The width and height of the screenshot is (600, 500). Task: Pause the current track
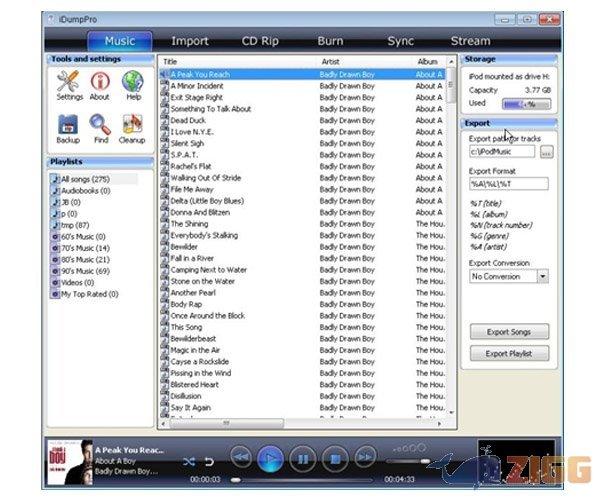click(x=302, y=459)
